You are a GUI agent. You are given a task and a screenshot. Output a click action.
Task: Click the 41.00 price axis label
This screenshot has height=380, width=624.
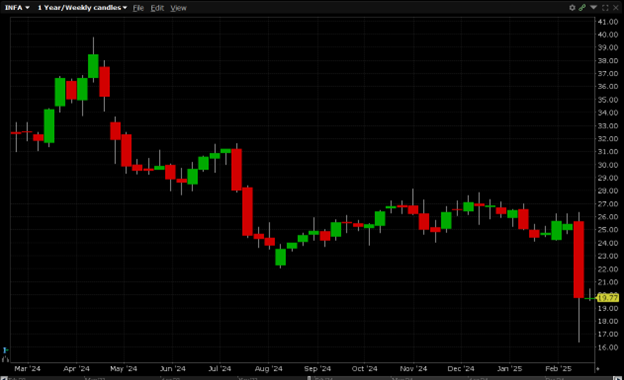608,22
